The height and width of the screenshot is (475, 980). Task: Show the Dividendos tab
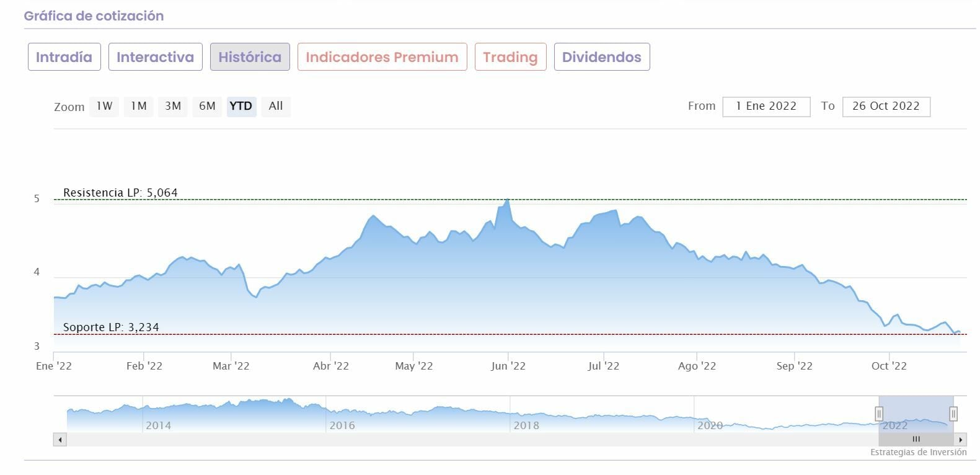click(601, 57)
